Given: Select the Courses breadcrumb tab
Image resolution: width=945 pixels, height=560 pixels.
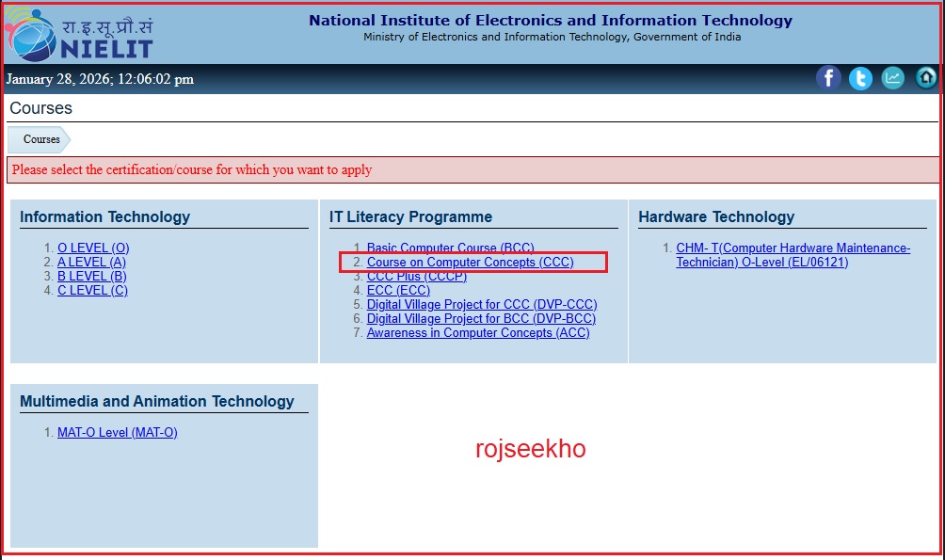Looking at the screenshot, I should point(41,139).
